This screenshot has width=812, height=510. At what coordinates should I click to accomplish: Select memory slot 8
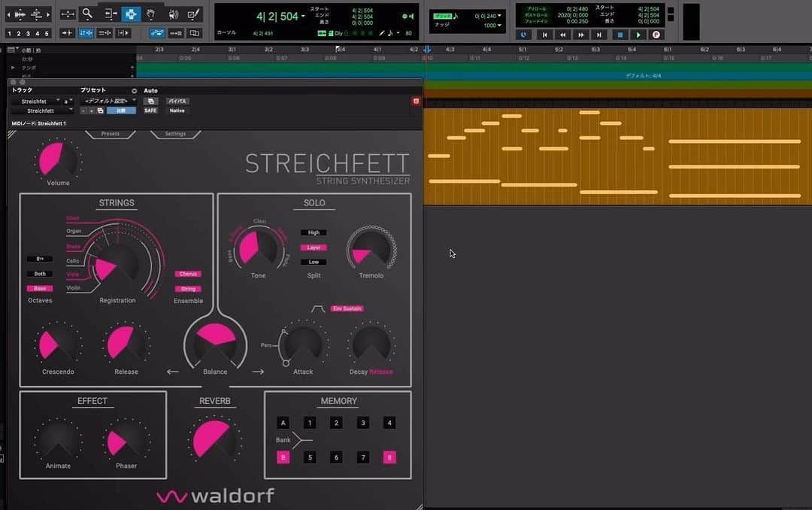point(389,457)
